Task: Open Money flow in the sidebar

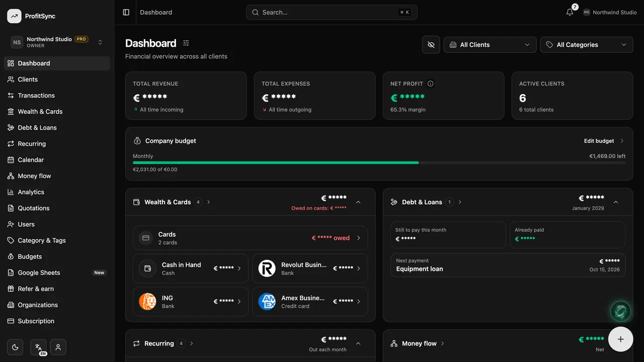Action: coord(57,176)
